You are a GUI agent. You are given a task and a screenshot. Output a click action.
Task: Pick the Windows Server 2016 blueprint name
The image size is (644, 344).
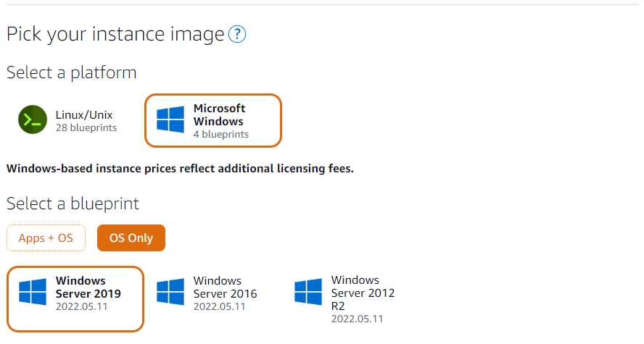point(225,287)
